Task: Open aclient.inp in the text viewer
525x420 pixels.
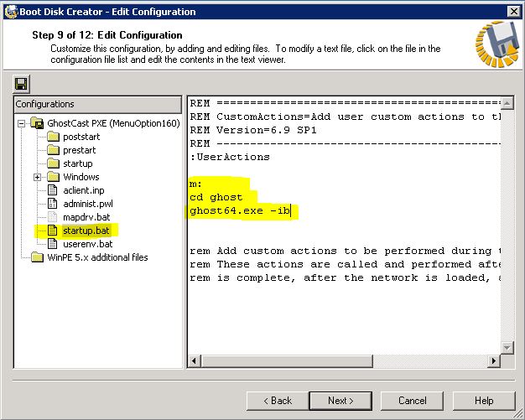Action: click(x=84, y=190)
